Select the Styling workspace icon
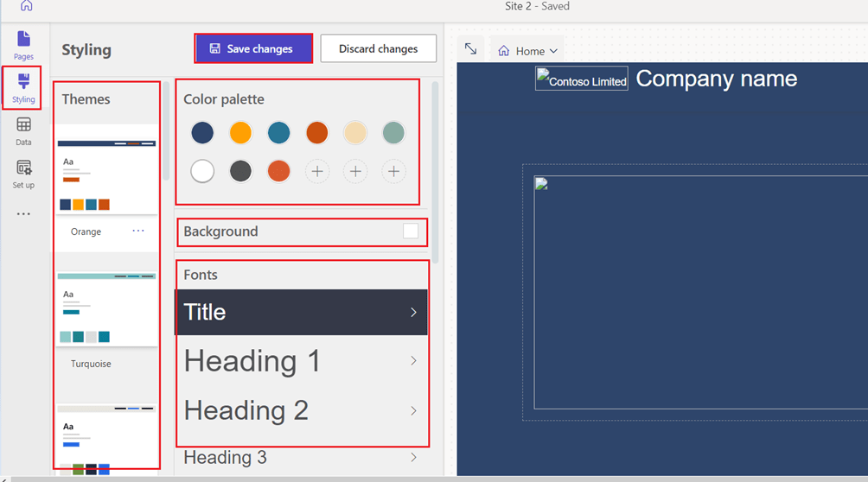The image size is (868, 482). coord(23,88)
